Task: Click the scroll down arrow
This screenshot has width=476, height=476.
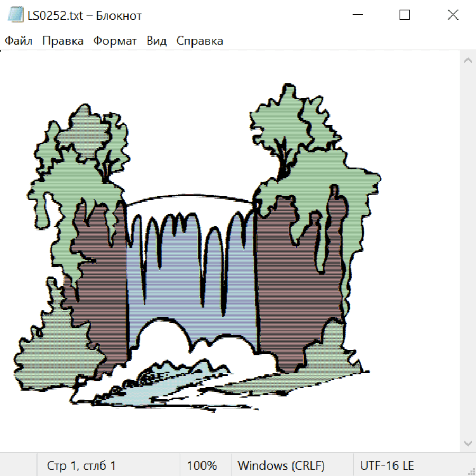Action: click(x=468, y=443)
